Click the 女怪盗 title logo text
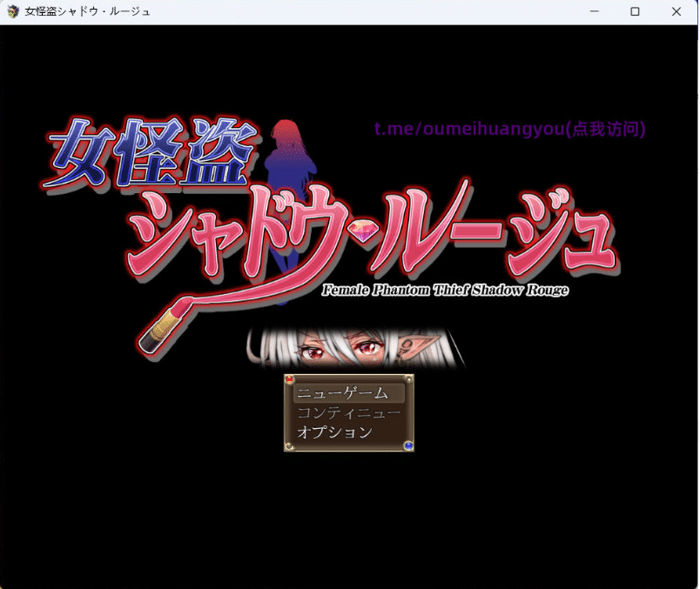Viewport: 700px width, 589px height. pyautogui.click(x=151, y=153)
